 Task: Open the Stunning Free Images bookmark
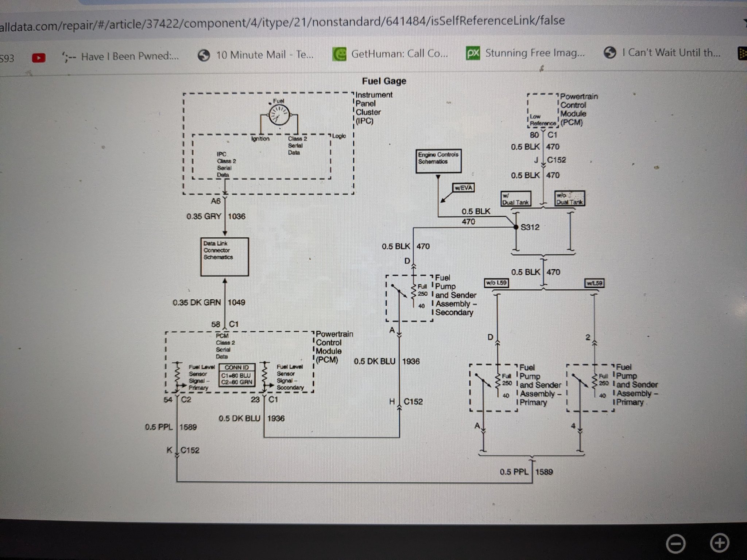[x=534, y=53]
